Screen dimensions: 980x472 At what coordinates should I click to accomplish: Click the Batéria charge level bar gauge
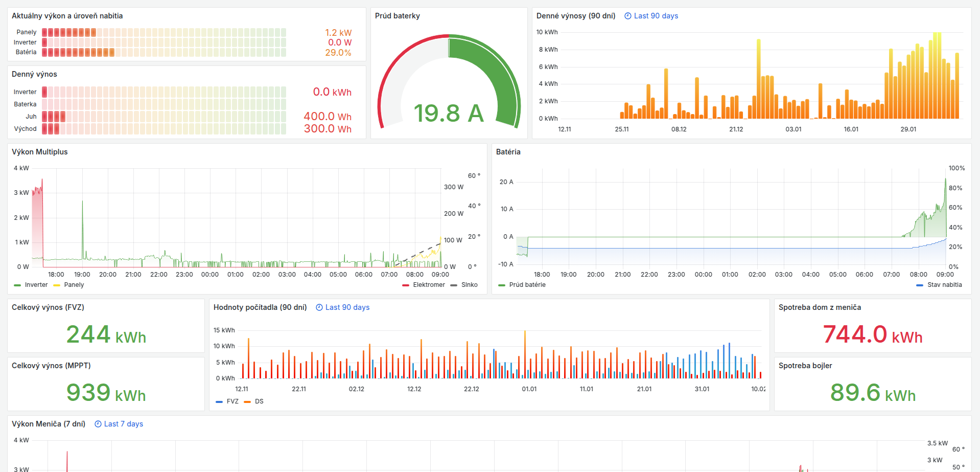pos(164,52)
